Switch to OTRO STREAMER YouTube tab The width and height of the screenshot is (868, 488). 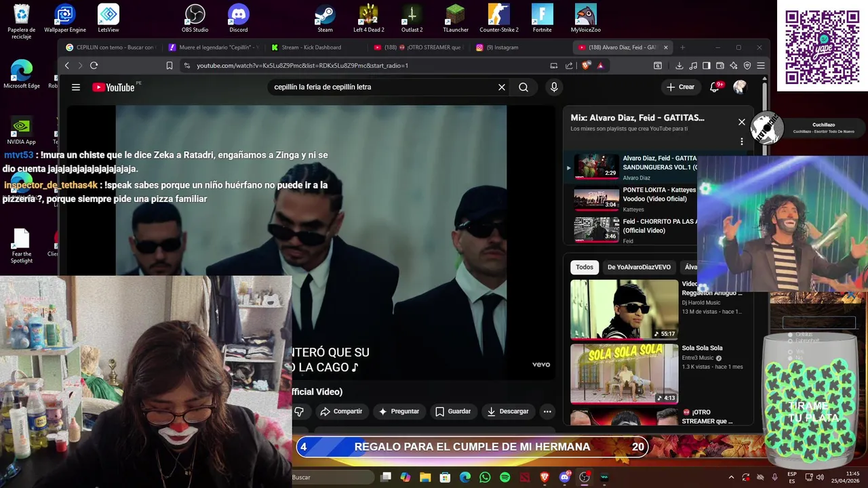[x=418, y=47]
